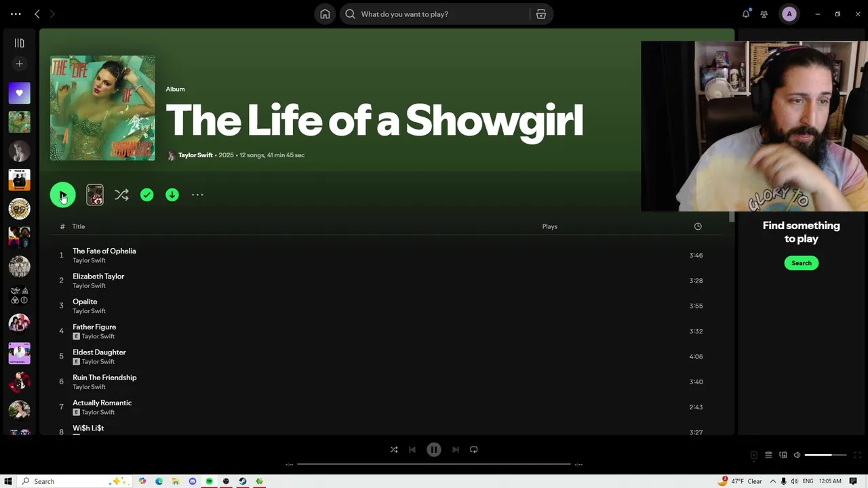The width and height of the screenshot is (868, 488).
Task: Play the album with the green play button
Action: pyautogui.click(x=62, y=195)
